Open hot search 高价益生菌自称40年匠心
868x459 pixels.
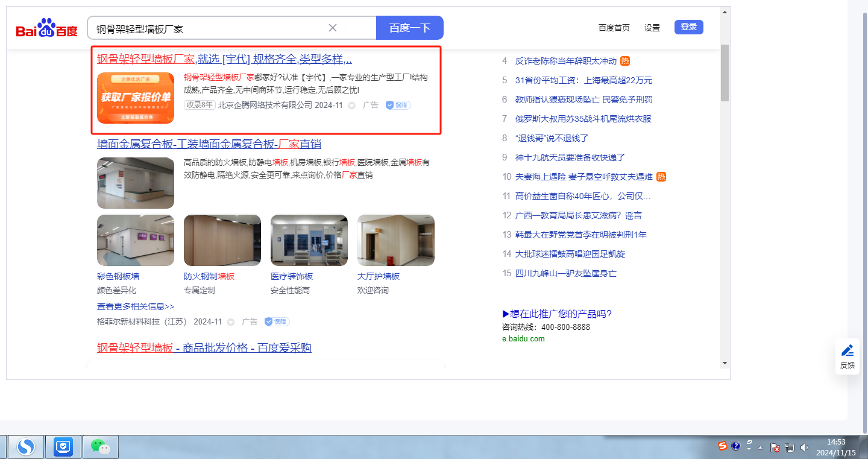pyautogui.click(x=583, y=196)
